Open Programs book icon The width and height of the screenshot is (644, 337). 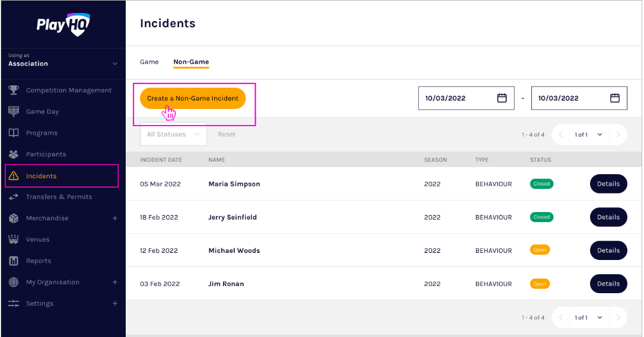14,133
